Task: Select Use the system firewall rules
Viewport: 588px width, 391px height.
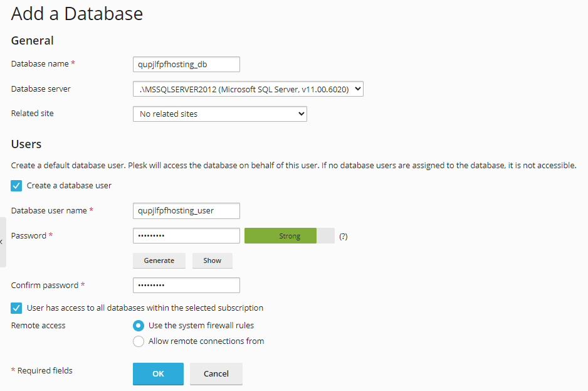Action: click(x=139, y=326)
